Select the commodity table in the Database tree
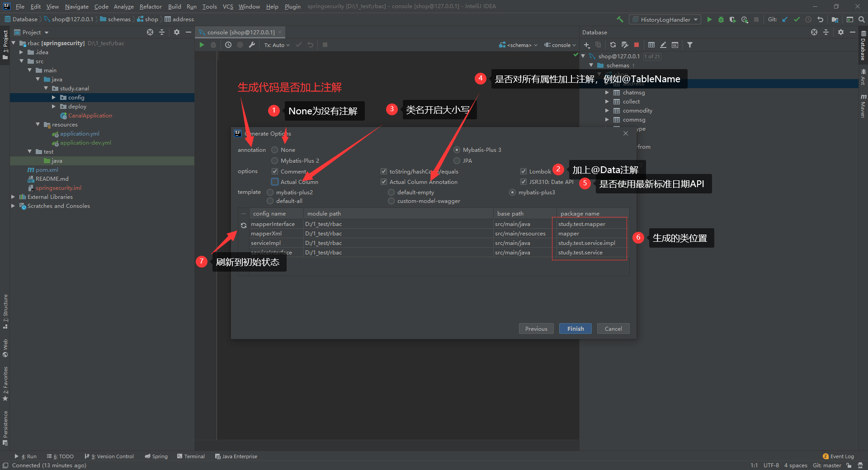This screenshot has height=470, width=868. point(637,110)
